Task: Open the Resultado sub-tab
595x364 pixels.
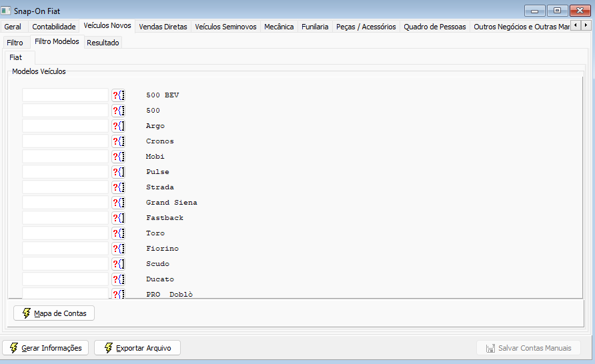Action: click(x=103, y=43)
